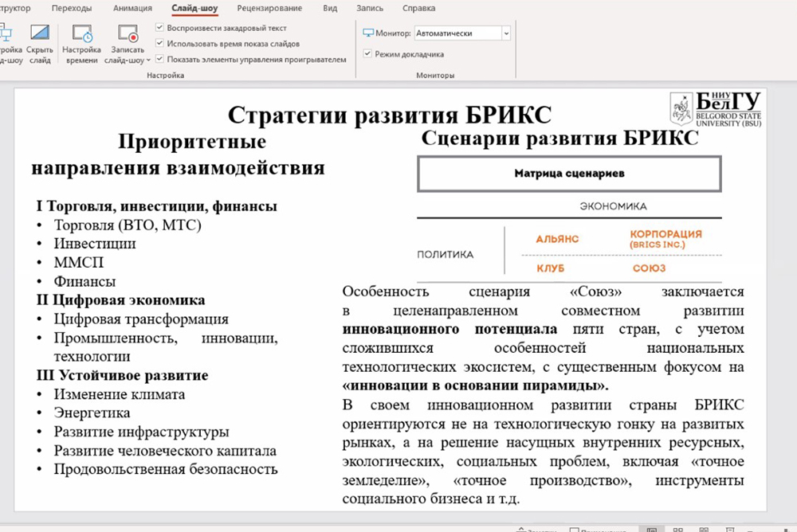Image resolution: width=797 pixels, height=532 pixels.
Task: Select the 'Справка' help tab
Action: [419, 8]
